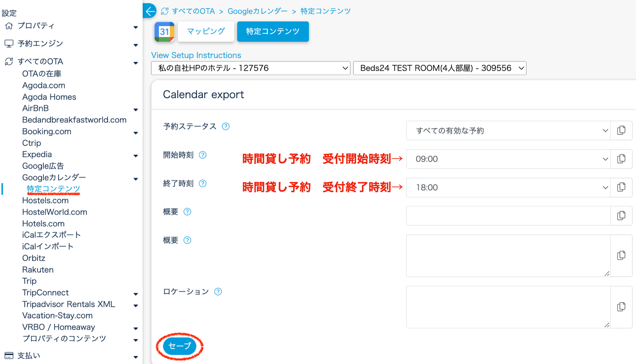Expand the Booking.com sidebar submenu
636x364 pixels.
136,133
